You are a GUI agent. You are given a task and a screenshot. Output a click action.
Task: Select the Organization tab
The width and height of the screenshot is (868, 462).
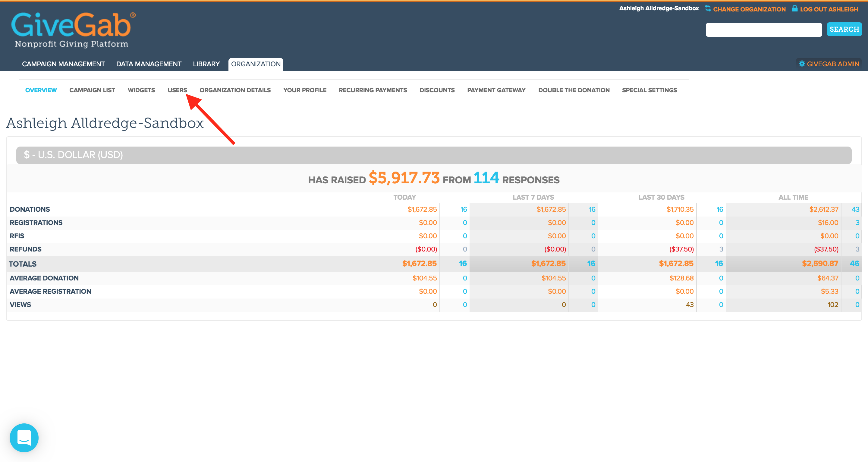[x=256, y=64]
